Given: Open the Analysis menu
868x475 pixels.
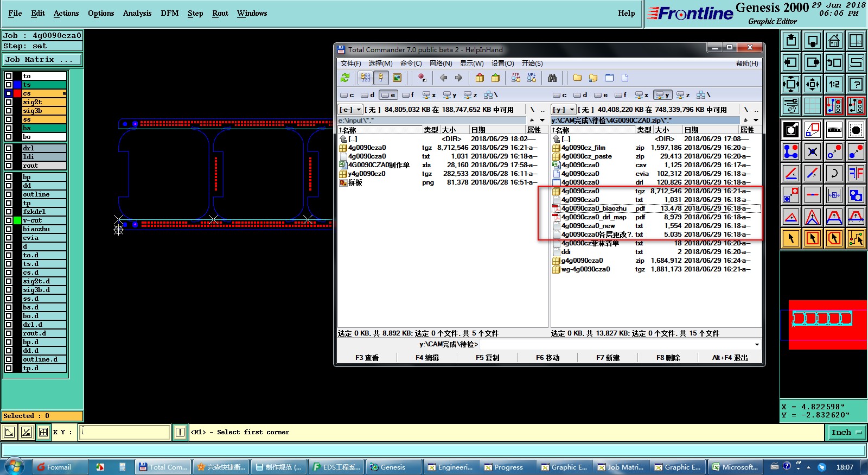Looking at the screenshot, I should 137,13.
